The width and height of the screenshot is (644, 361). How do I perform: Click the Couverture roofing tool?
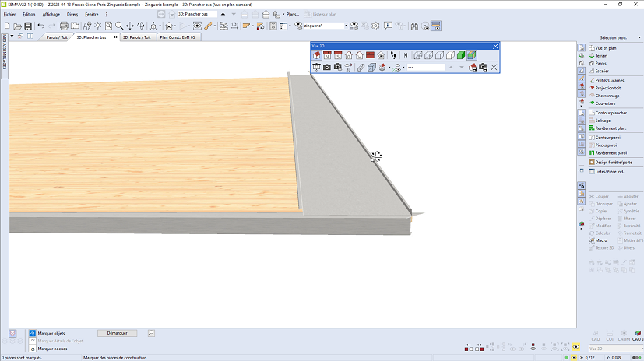tap(605, 103)
